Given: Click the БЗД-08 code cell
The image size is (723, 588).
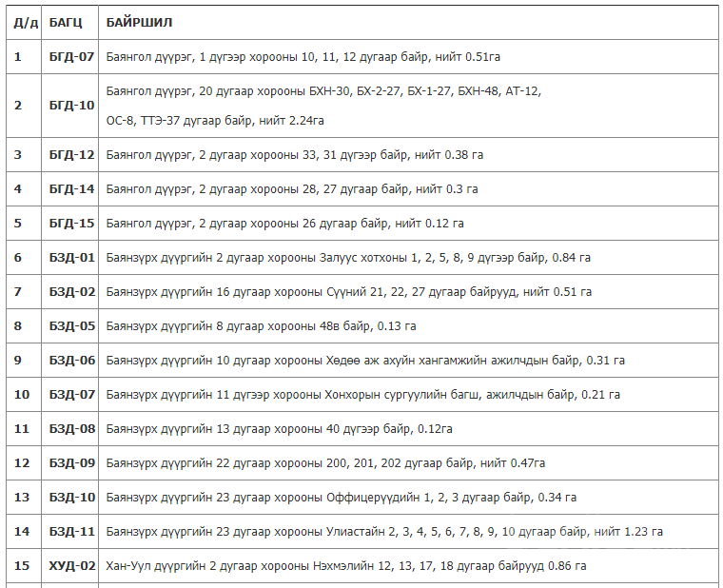Looking at the screenshot, I should click(71, 429).
